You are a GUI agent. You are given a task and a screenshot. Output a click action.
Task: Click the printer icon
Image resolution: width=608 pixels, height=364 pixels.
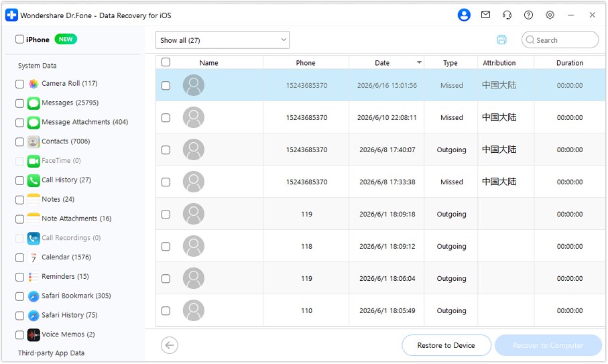pyautogui.click(x=501, y=40)
